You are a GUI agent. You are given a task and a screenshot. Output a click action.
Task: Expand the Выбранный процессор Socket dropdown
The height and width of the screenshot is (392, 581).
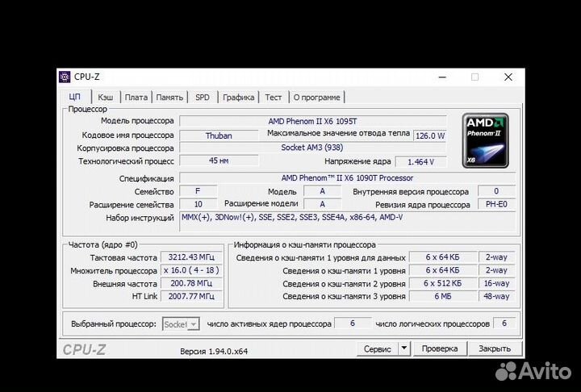181,324
